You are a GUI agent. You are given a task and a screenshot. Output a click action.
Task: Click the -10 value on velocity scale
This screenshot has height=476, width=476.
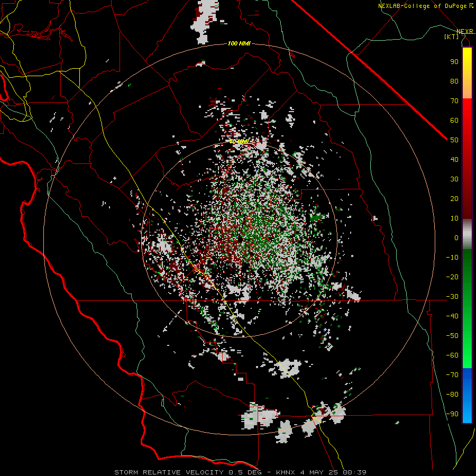(x=452, y=258)
